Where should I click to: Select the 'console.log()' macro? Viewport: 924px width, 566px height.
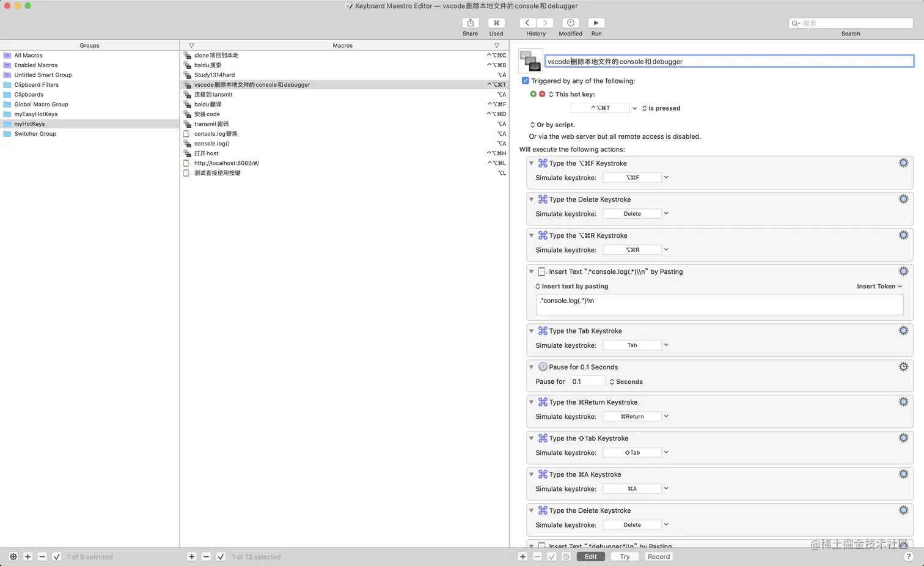[345, 143]
